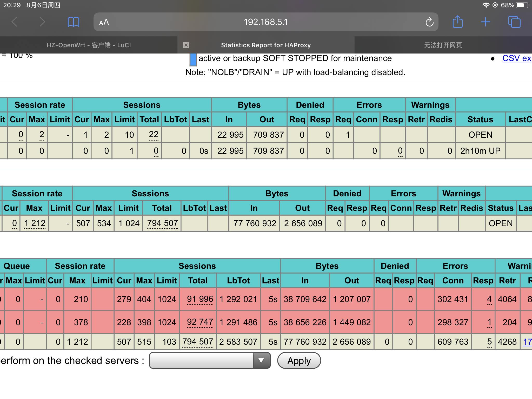The height and width of the screenshot is (399, 532).
Task: Open the share sheet
Action: click(458, 22)
